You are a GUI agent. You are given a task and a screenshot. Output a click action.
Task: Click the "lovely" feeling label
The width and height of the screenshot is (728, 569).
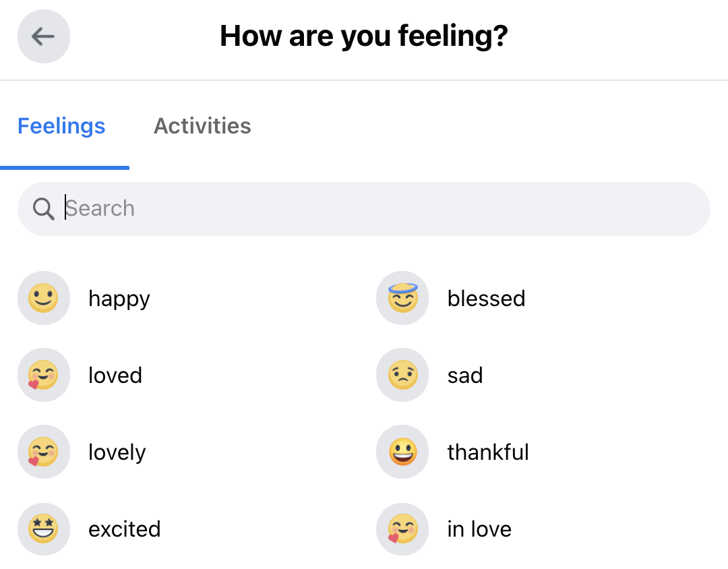(x=117, y=452)
